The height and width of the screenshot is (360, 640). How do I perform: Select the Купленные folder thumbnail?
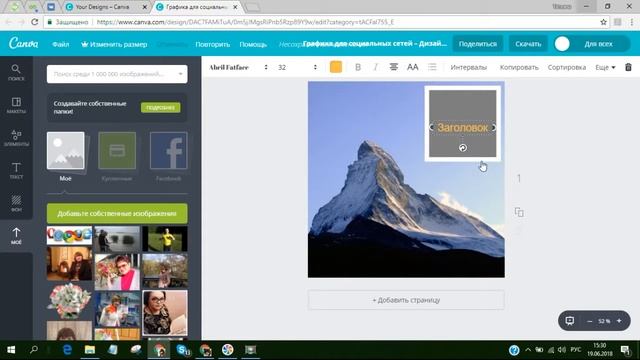(117, 151)
